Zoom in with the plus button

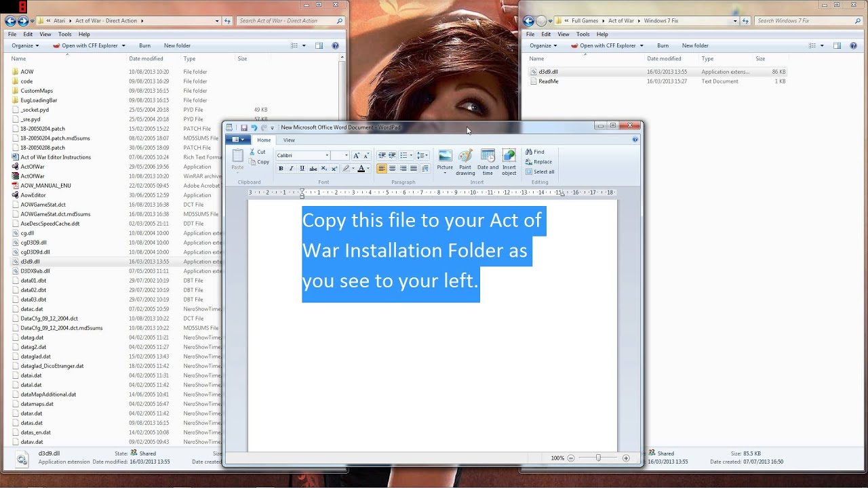pos(626,458)
